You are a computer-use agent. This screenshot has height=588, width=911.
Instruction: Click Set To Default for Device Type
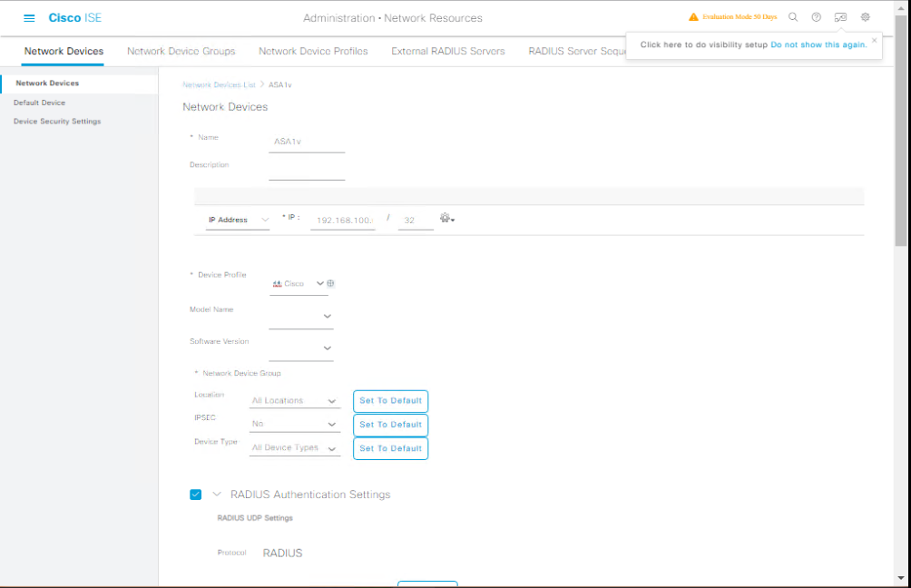tap(390, 448)
